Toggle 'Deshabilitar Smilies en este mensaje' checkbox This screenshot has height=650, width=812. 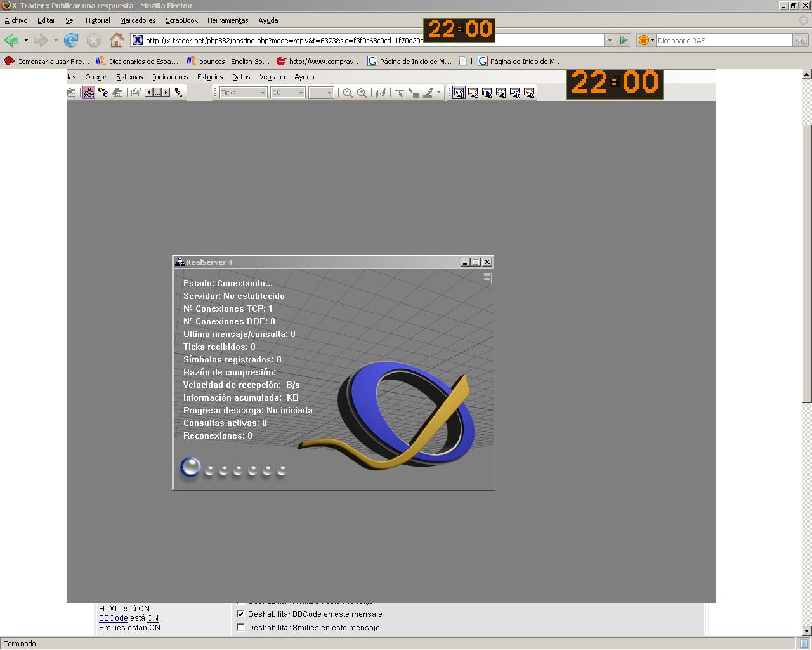coord(240,627)
